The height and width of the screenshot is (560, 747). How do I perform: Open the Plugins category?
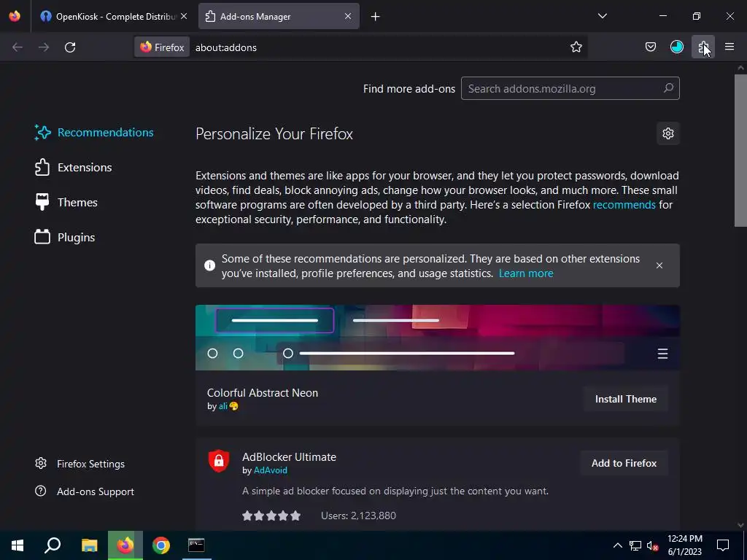coord(65,237)
